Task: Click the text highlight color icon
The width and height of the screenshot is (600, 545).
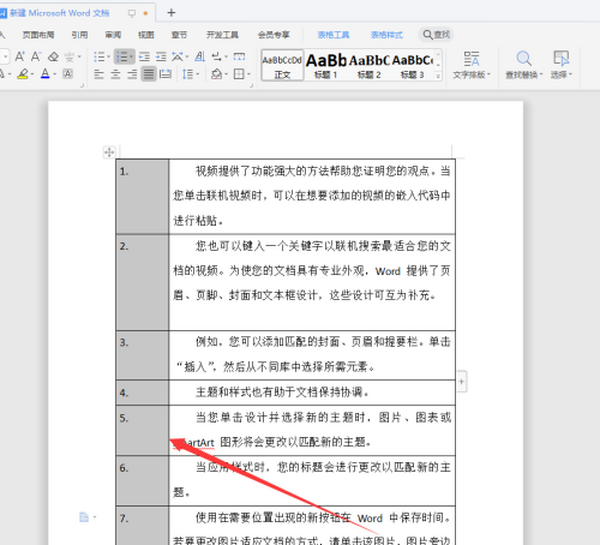Action: click(x=23, y=73)
